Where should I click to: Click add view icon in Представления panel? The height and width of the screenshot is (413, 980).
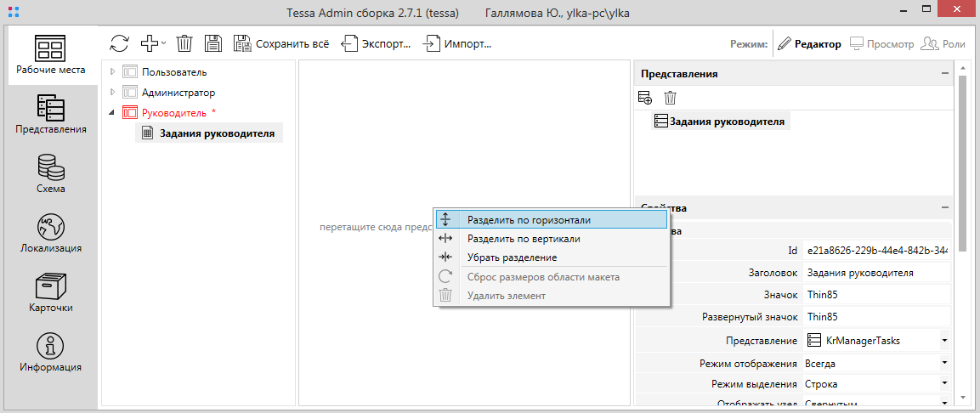(x=645, y=98)
